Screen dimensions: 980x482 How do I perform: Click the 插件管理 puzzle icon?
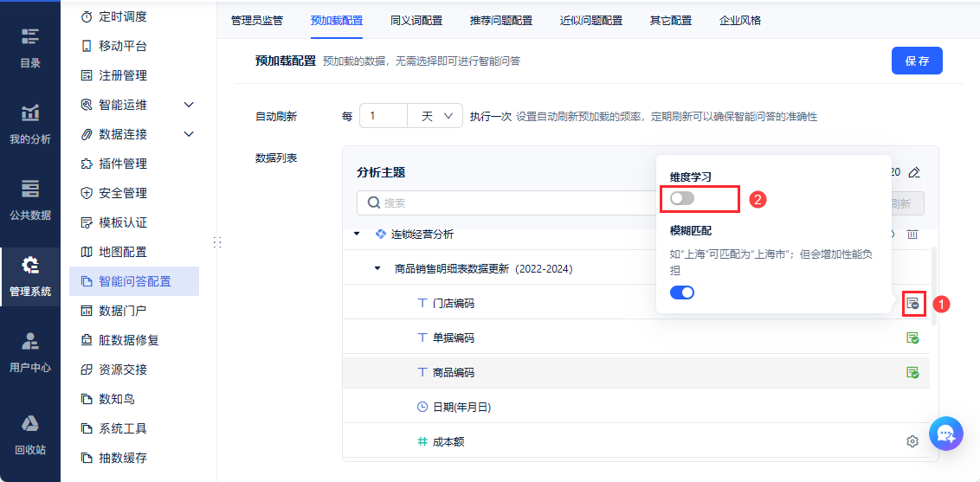click(x=87, y=164)
